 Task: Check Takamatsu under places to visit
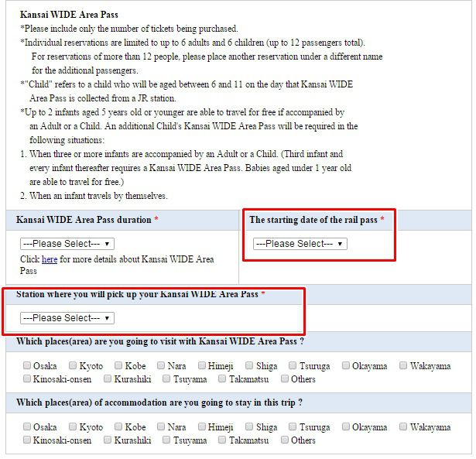point(222,379)
